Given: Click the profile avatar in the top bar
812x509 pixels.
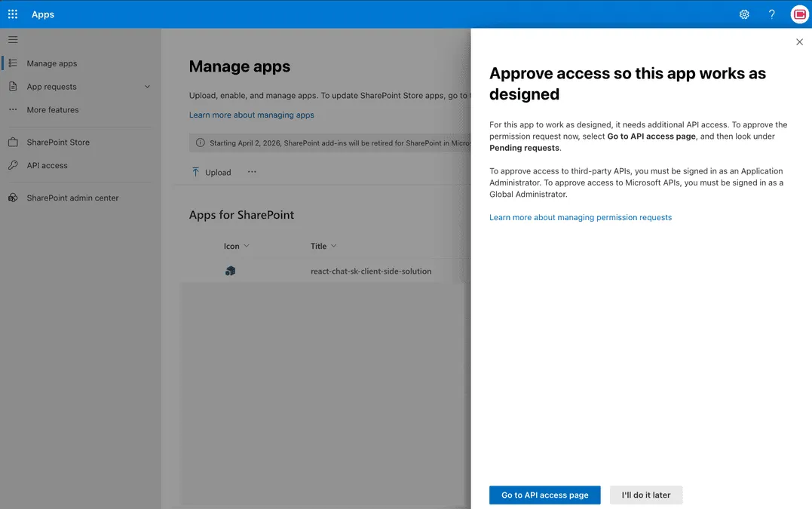Looking at the screenshot, I should pyautogui.click(x=798, y=14).
